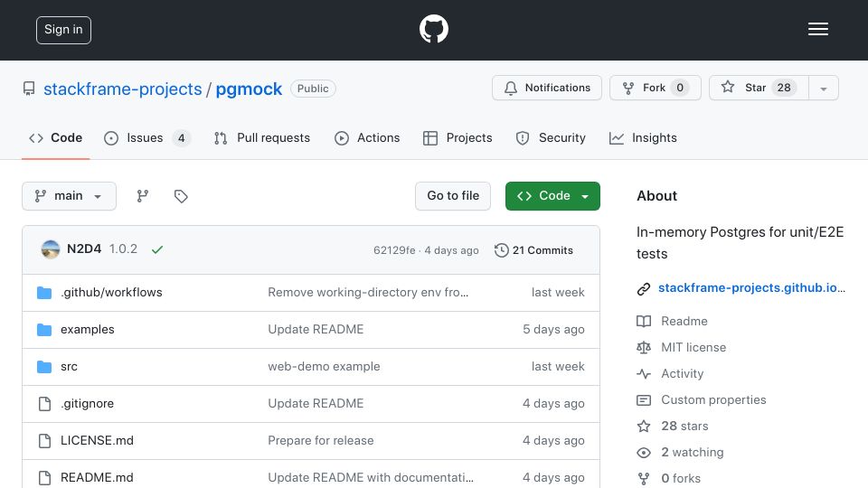View the 21 Commits history
Screen dimensions: 868x488
point(533,250)
